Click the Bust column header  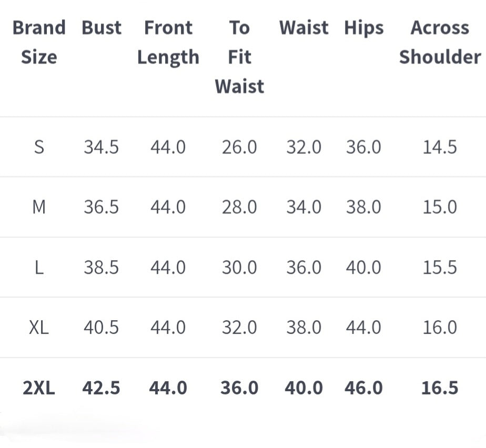(102, 27)
